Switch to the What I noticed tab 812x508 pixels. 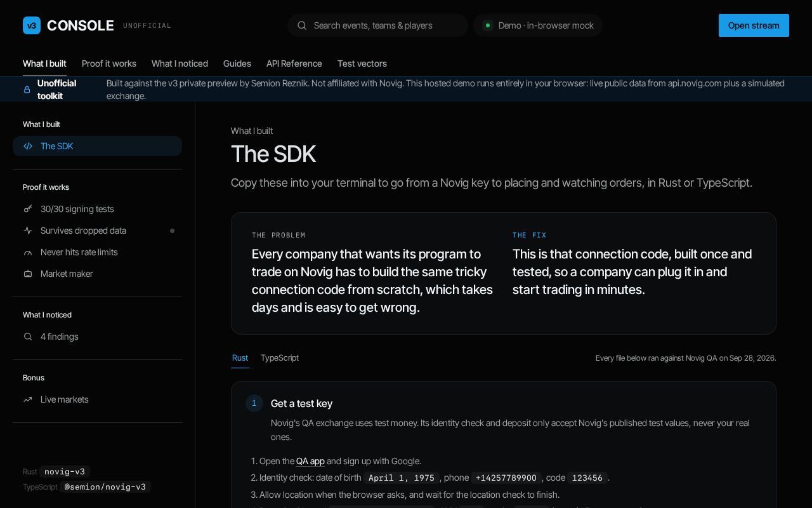point(180,63)
